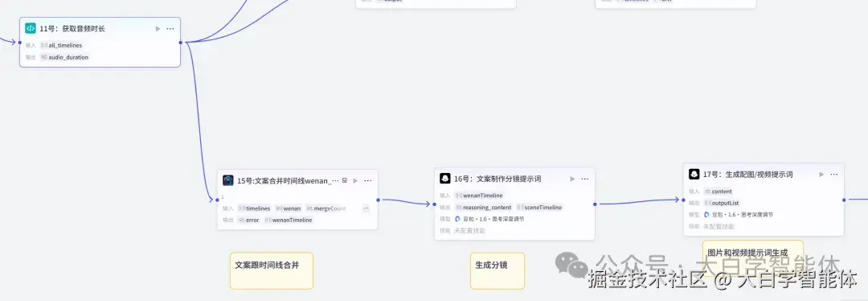Run the 17号 生成配图/视频提示词 node
Image resolution: width=868 pixels, height=301 pixels.
point(821,175)
